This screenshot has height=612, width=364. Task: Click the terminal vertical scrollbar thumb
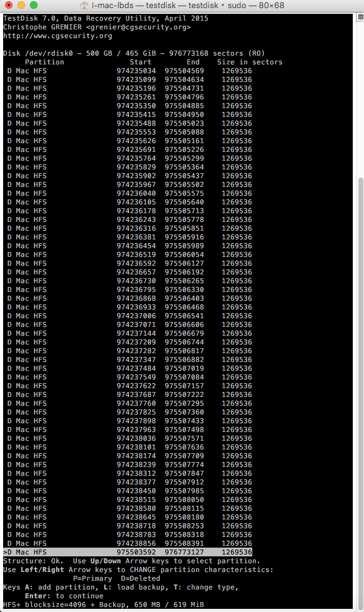click(x=360, y=393)
